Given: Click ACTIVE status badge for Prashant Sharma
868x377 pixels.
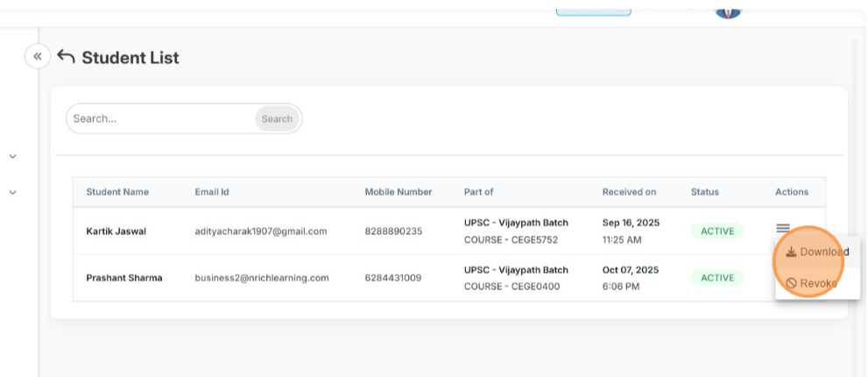Looking at the screenshot, I should click(x=716, y=278).
